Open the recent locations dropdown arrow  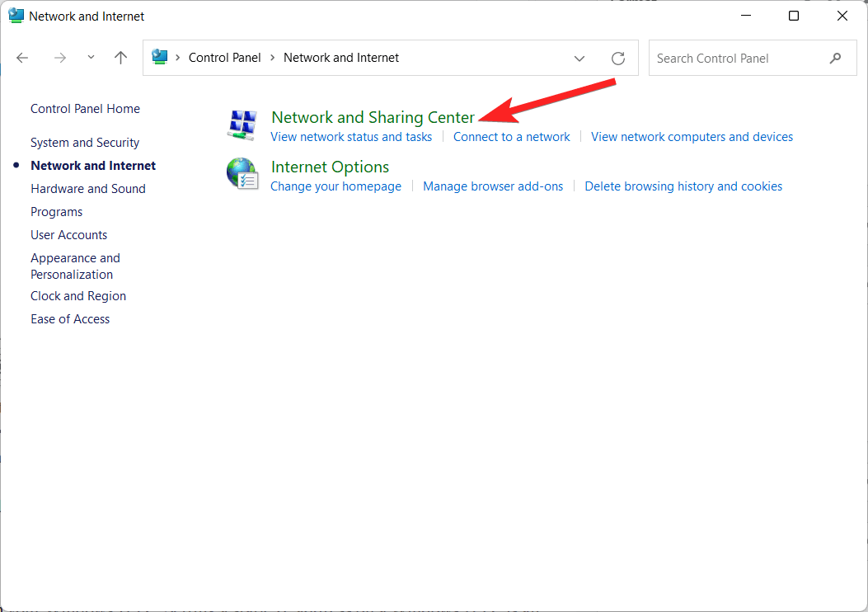click(x=91, y=57)
